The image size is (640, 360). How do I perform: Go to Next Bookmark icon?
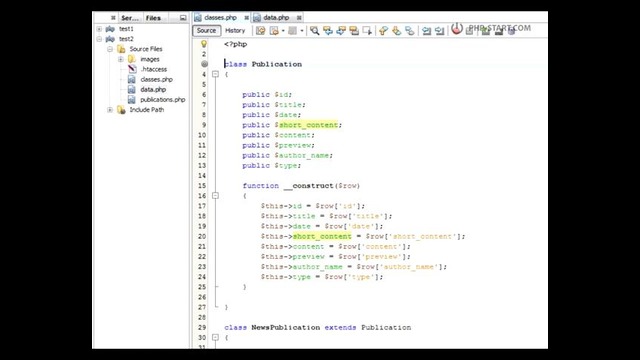coord(396,31)
